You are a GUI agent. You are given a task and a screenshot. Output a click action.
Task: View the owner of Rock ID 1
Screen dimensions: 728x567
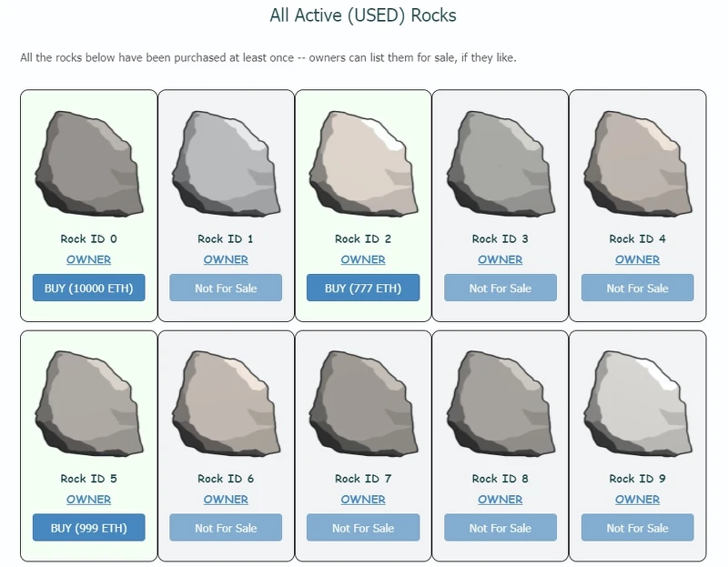click(x=225, y=259)
